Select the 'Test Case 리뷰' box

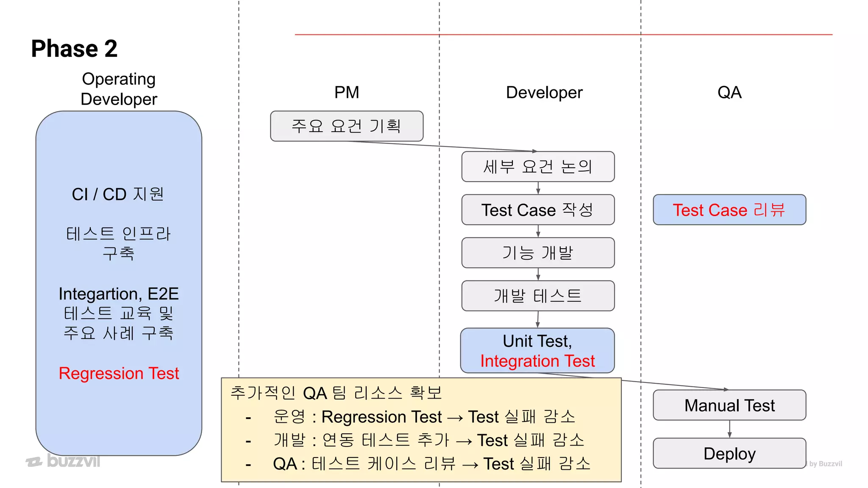[729, 210]
